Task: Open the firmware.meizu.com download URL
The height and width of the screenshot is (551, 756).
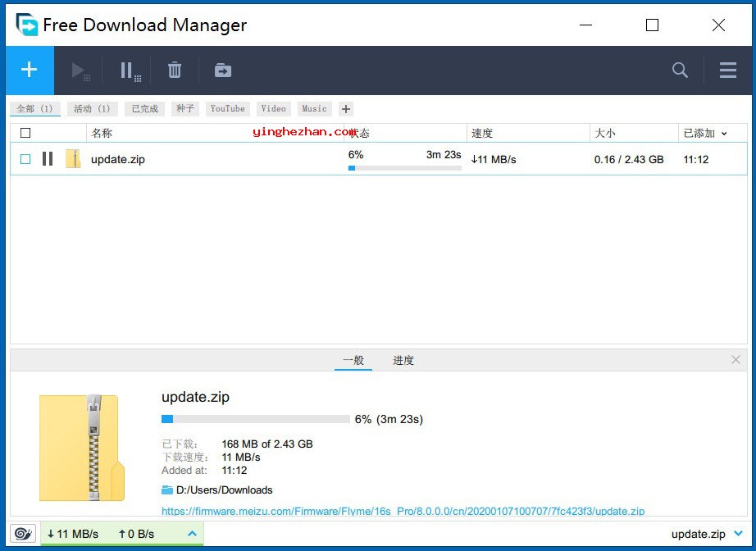Action: (x=403, y=511)
